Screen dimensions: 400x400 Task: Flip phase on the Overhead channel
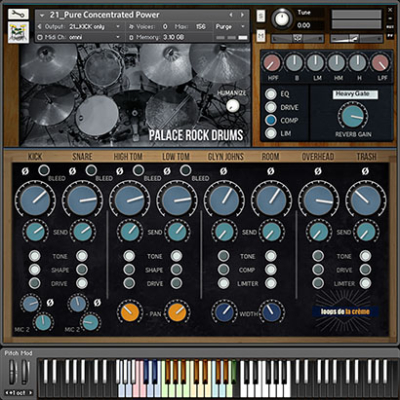[x=318, y=171]
